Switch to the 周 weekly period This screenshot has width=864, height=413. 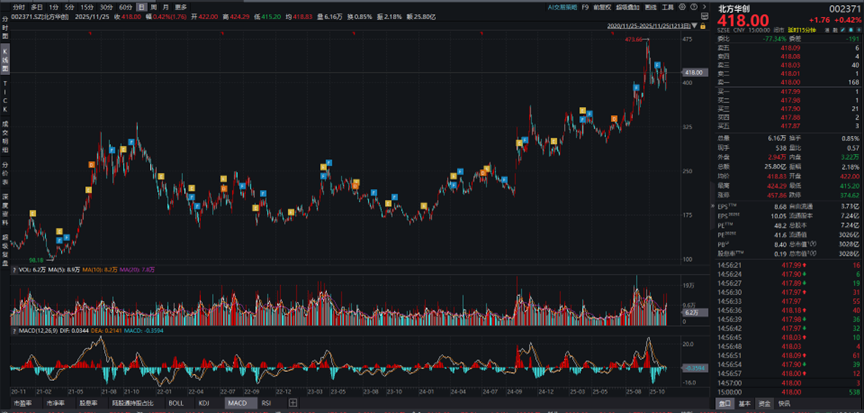click(154, 6)
